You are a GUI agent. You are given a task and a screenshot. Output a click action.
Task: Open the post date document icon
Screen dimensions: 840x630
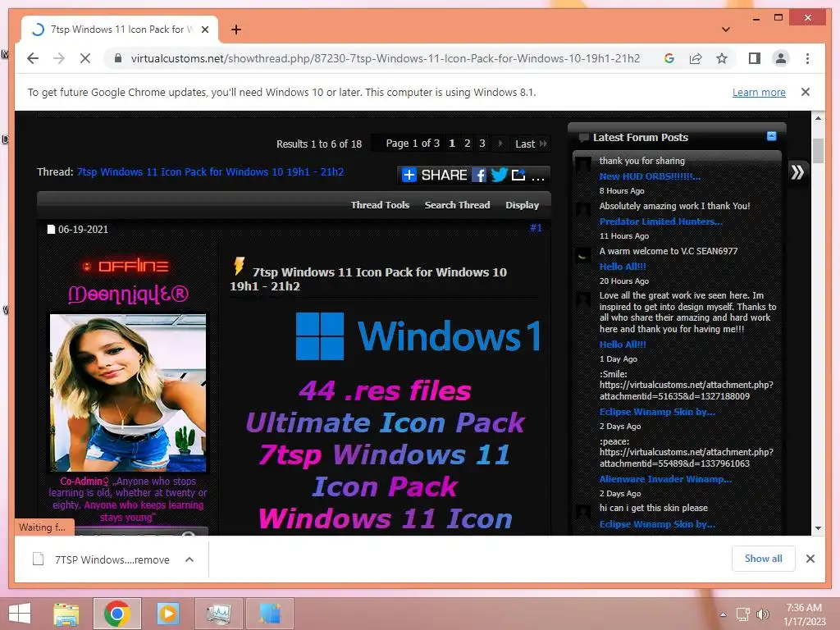pyautogui.click(x=51, y=230)
